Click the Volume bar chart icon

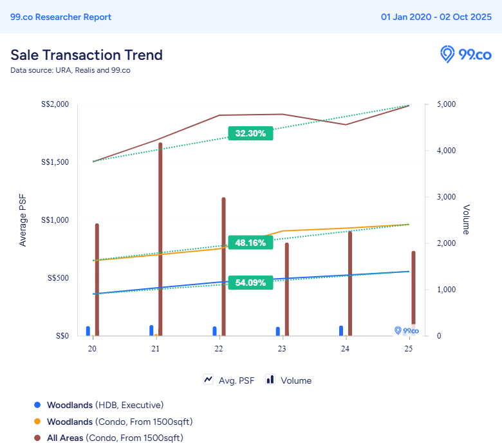point(270,380)
